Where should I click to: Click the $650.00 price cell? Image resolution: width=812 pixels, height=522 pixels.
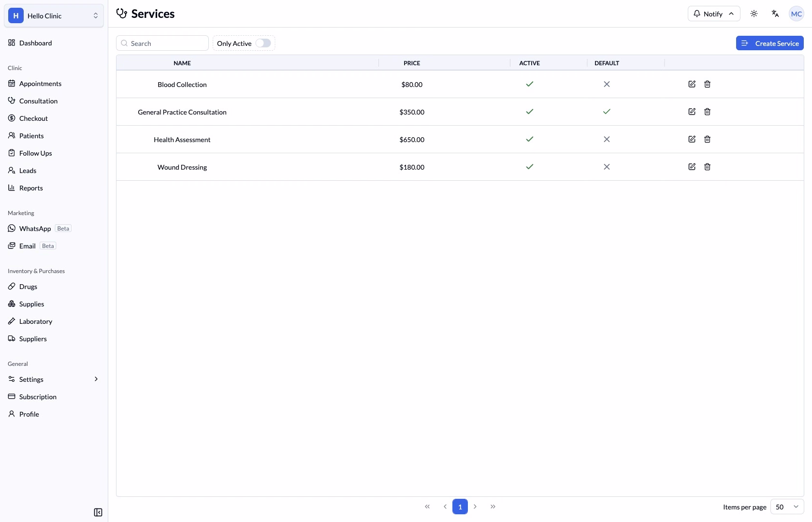[x=412, y=140]
